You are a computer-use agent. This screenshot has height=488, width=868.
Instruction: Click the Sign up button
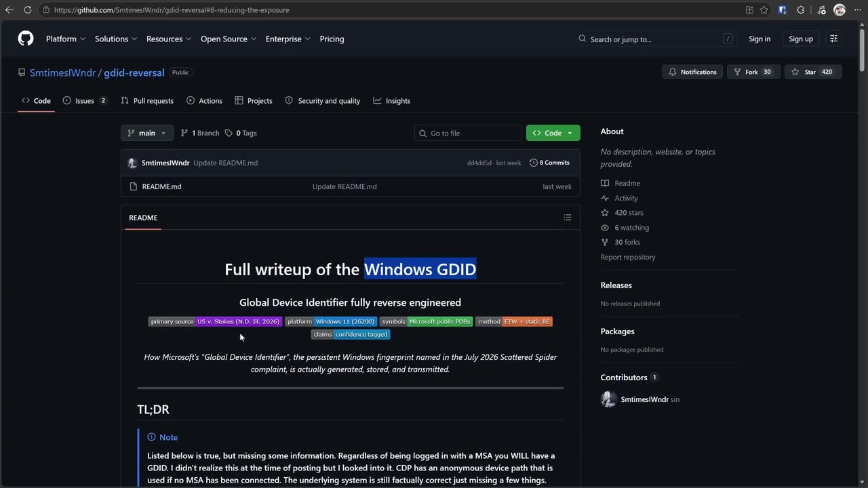[801, 39]
